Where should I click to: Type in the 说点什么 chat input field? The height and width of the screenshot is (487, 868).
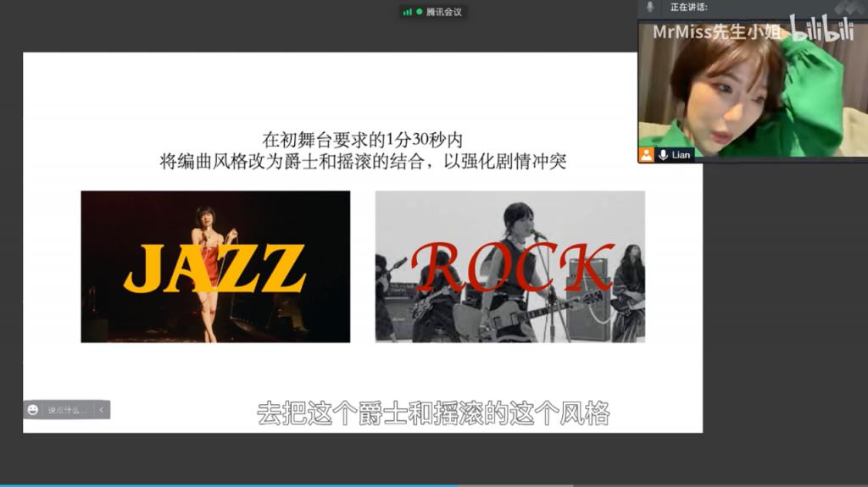tap(67, 410)
